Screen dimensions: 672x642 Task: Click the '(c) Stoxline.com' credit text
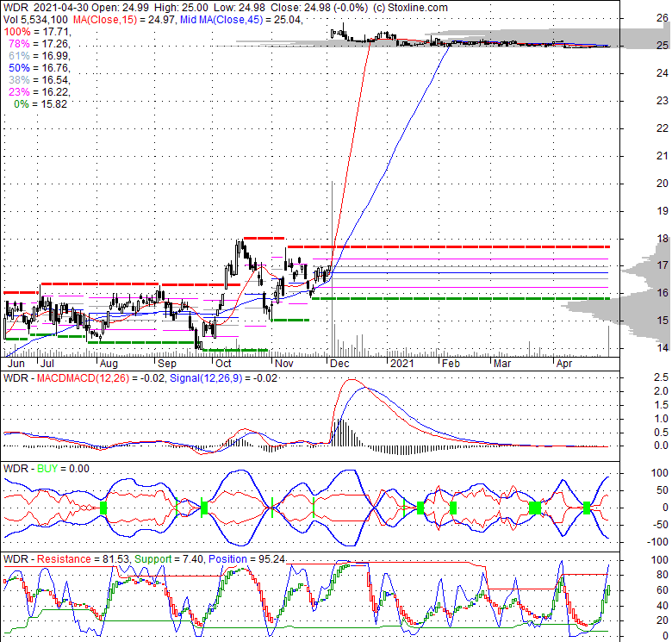tap(410, 7)
